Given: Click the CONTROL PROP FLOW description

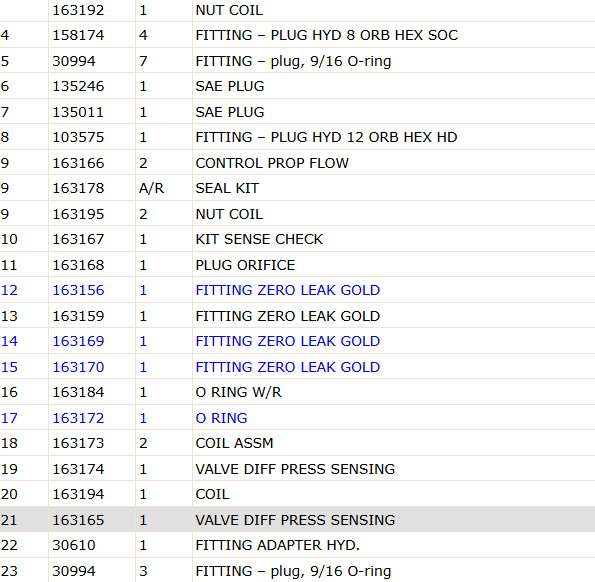Looking at the screenshot, I should point(272,163).
